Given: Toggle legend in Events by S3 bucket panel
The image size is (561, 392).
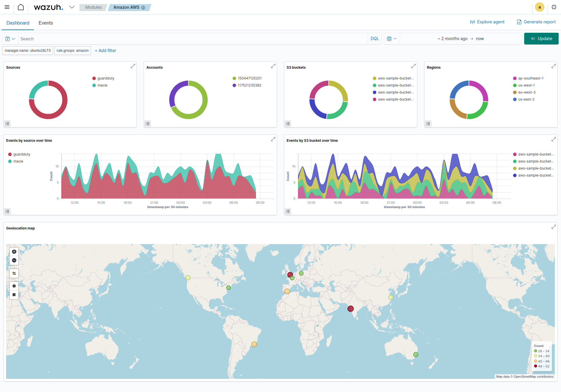Looking at the screenshot, I should (x=288, y=211).
